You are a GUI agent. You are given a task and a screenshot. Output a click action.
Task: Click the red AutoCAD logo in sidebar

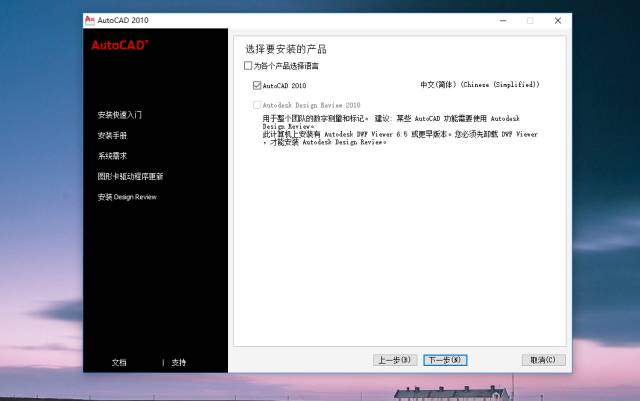pos(120,45)
